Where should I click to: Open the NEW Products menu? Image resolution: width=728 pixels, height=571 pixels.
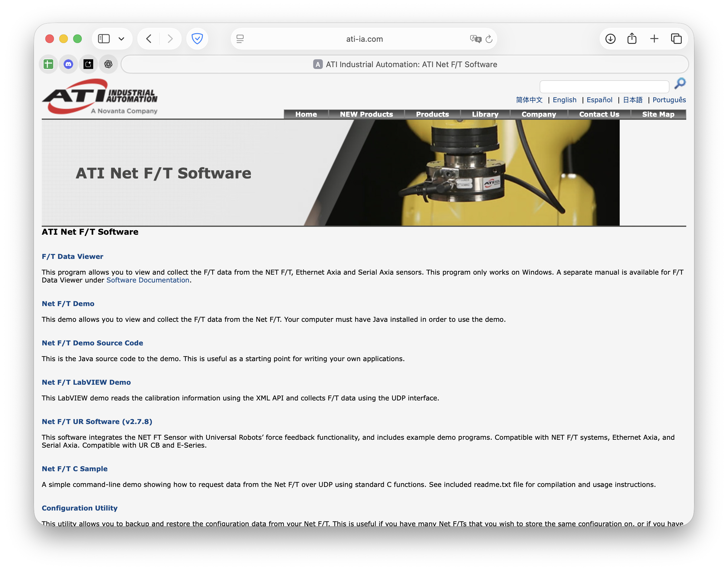[366, 114]
